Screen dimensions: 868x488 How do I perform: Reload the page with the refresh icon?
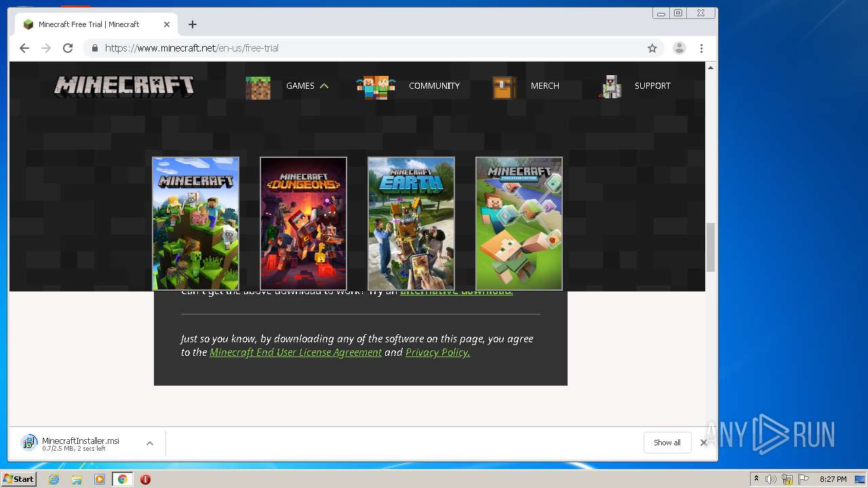tap(68, 48)
